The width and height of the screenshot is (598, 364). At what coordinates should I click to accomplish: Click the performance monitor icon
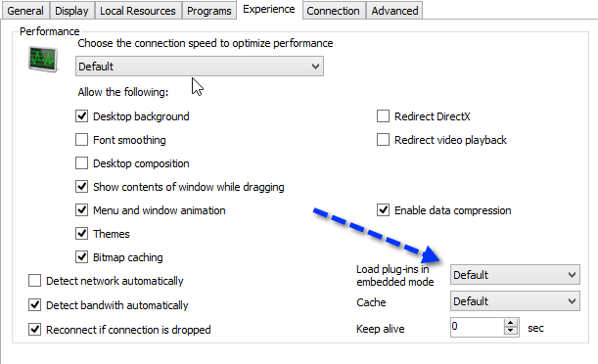[x=43, y=60]
